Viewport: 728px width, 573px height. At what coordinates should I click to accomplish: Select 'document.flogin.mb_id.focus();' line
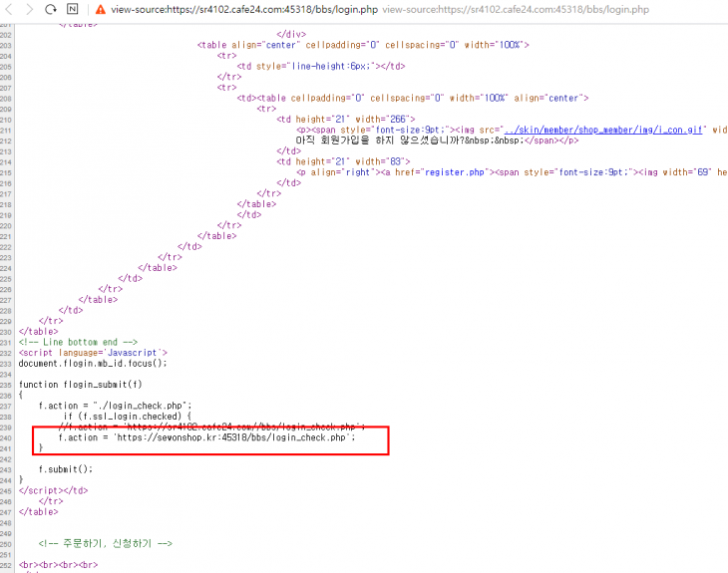(x=93, y=364)
